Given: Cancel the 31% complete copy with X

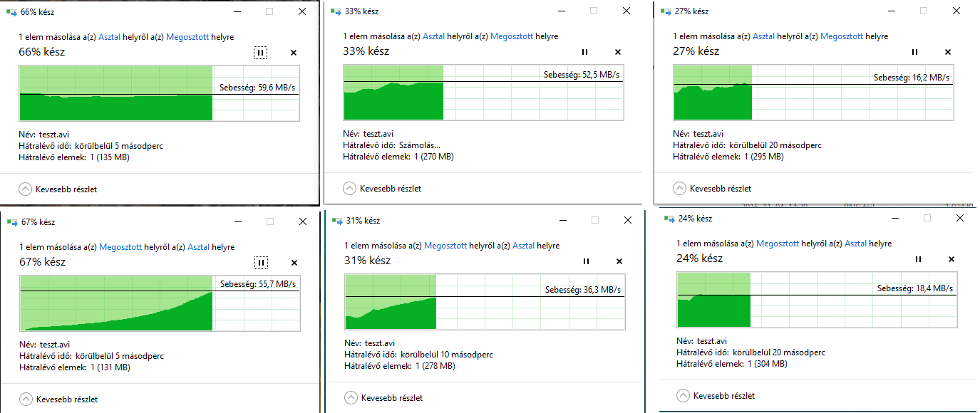Looking at the screenshot, I should pyautogui.click(x=619, y=262).
